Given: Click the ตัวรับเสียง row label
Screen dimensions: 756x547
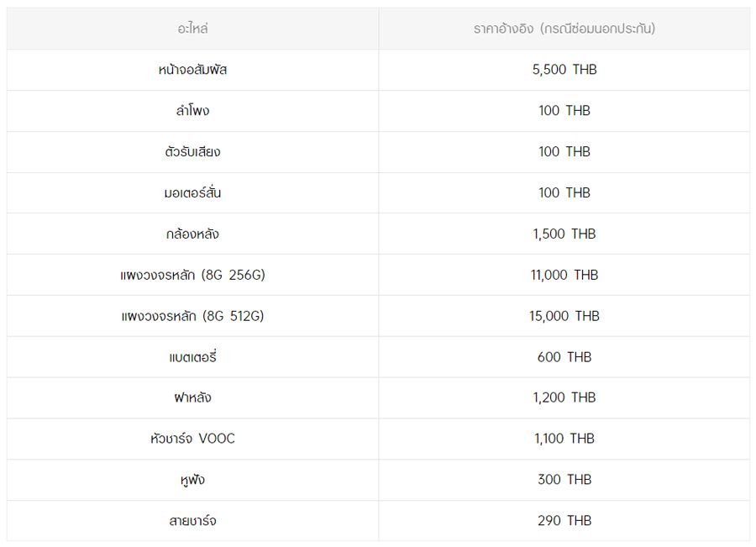Looking at the screenshot, I should pyautogui.click(x=192, y=152).
